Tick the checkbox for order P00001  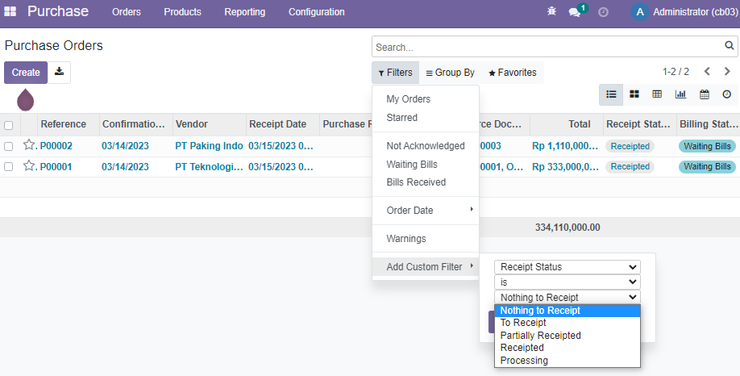(8, 167)
